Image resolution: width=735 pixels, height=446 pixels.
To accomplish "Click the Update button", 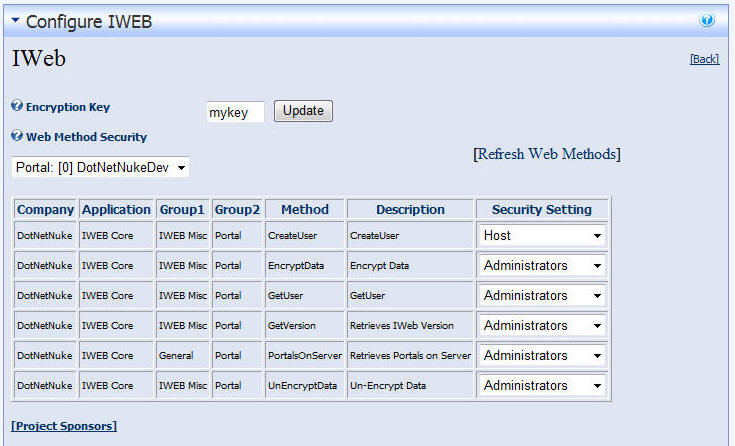I will (x=303, y=111).
